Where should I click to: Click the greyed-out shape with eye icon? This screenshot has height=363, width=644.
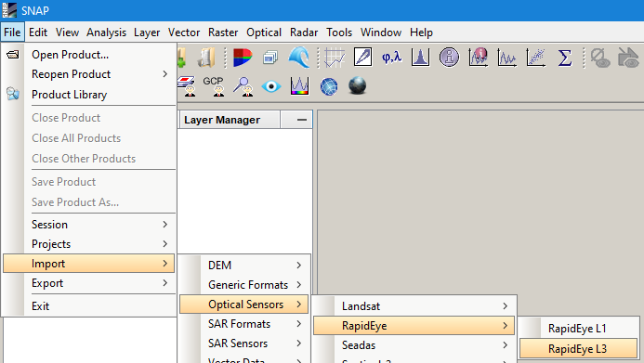(628, 58)
